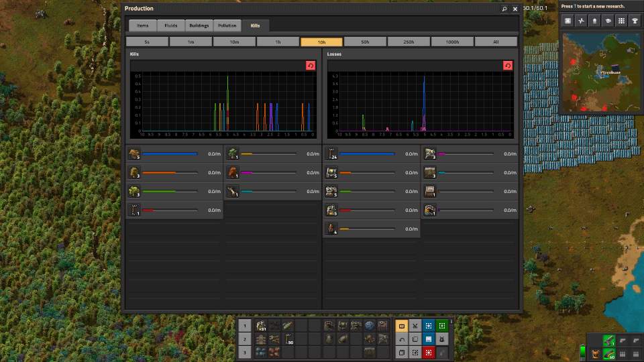The image size is (644, 362).
Task: Set the time range to 10m
Action: click(234, 42)
